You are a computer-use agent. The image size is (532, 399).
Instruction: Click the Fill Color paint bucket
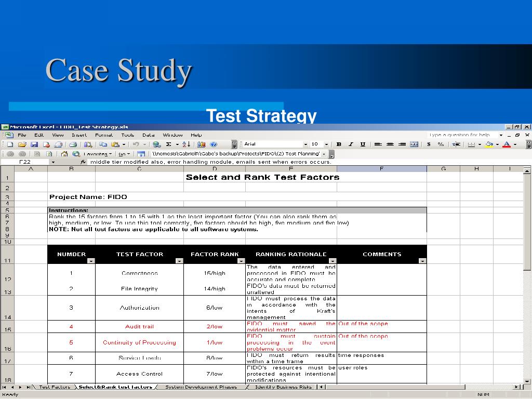point(489,144)
